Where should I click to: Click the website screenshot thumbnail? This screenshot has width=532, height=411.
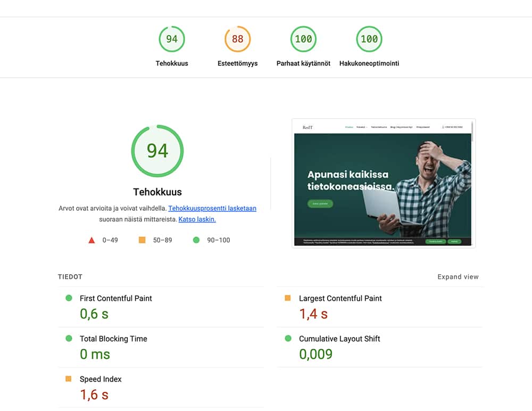coord(383,183)
